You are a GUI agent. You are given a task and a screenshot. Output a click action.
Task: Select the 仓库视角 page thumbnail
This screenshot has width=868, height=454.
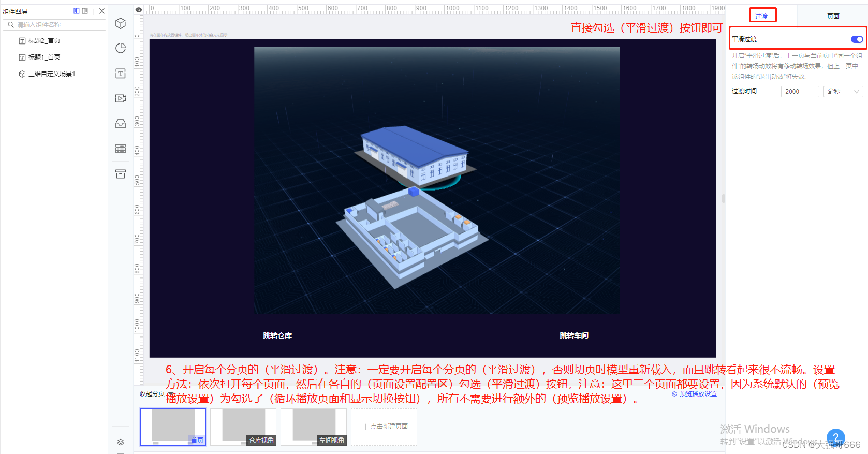coord(243,427)
